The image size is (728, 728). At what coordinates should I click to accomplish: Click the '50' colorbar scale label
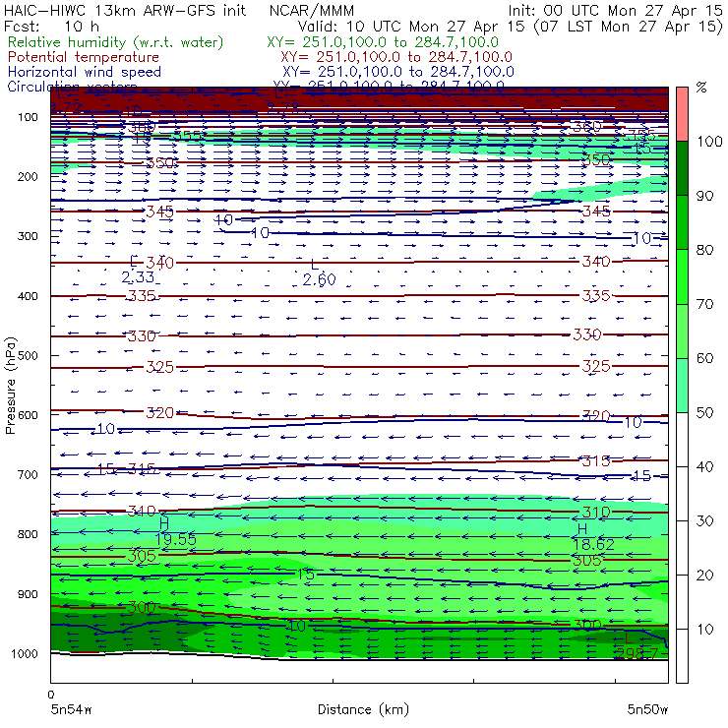pyautogui.click(x=704, y=413)
